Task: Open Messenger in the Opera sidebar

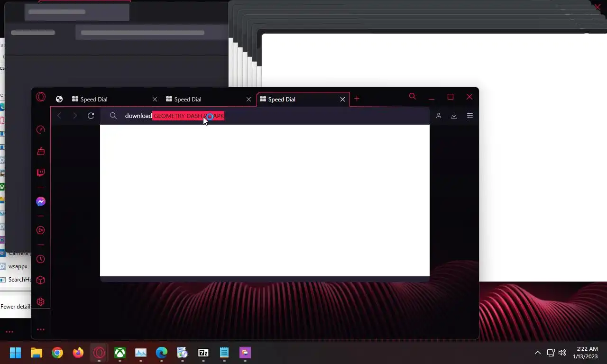Action: (x=41, y=201)
